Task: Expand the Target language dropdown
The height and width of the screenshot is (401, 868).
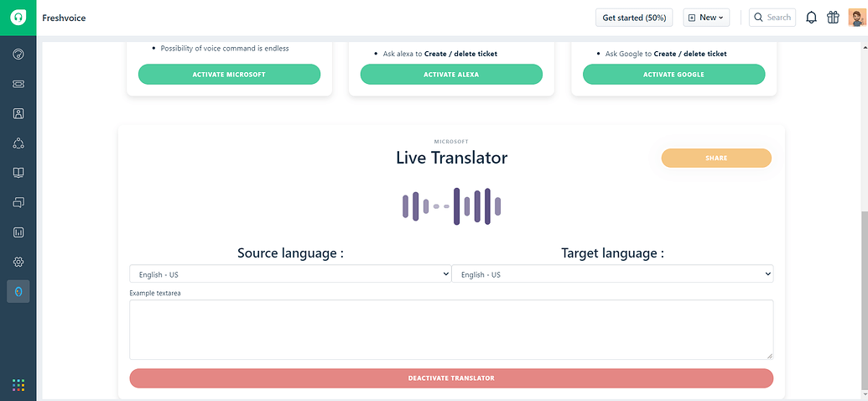Action: (x=612, y=274)
